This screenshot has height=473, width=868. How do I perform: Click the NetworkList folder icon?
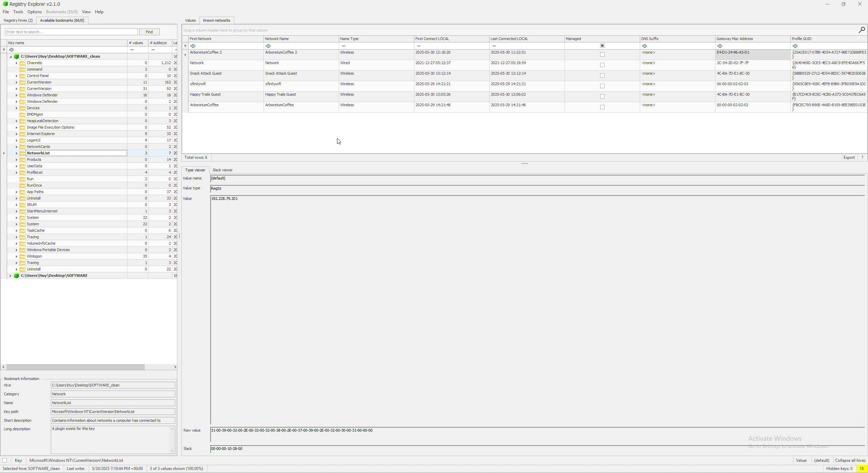23,153
